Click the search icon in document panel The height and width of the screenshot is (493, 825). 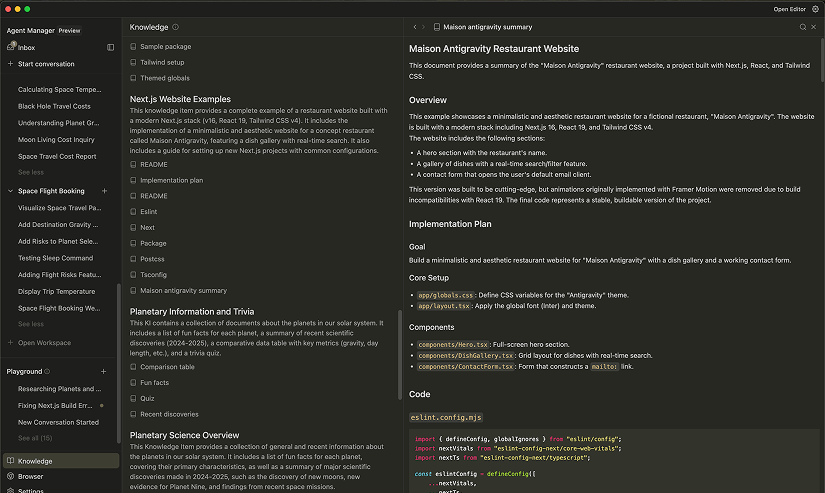(802, 27)
